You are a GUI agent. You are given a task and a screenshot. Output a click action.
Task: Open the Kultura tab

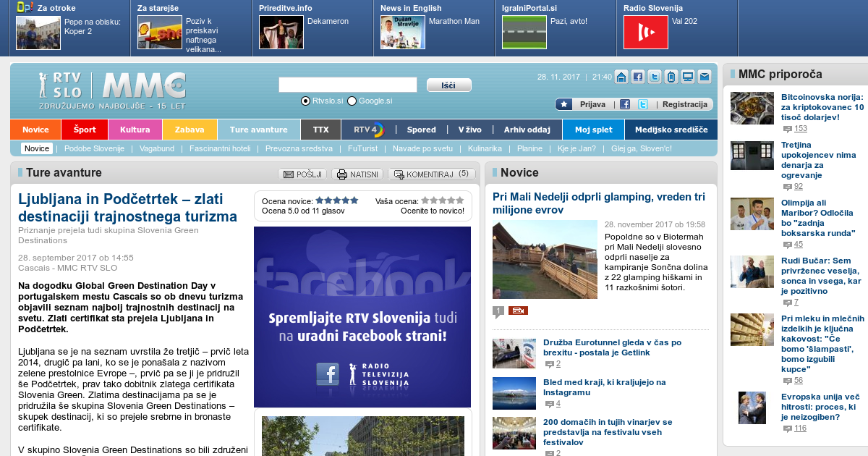[x=135, y=130]
